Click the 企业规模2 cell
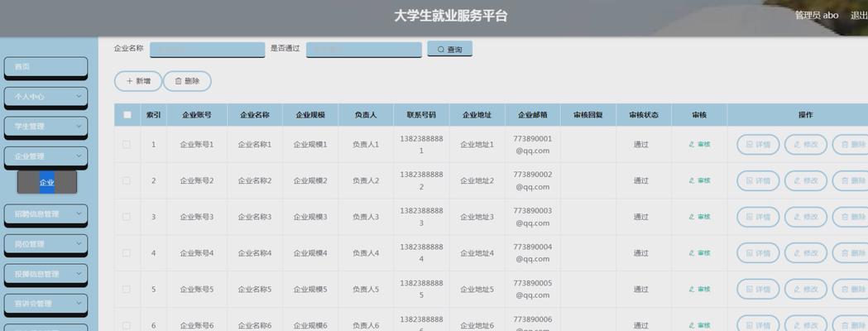The width and height of the screenshot is (868, 331). click(310, 180)
